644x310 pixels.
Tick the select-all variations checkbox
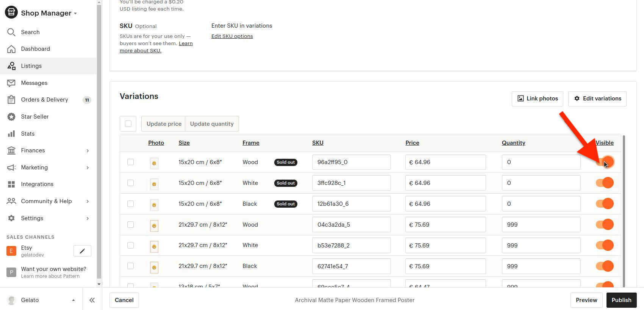[x=128, y=124]
